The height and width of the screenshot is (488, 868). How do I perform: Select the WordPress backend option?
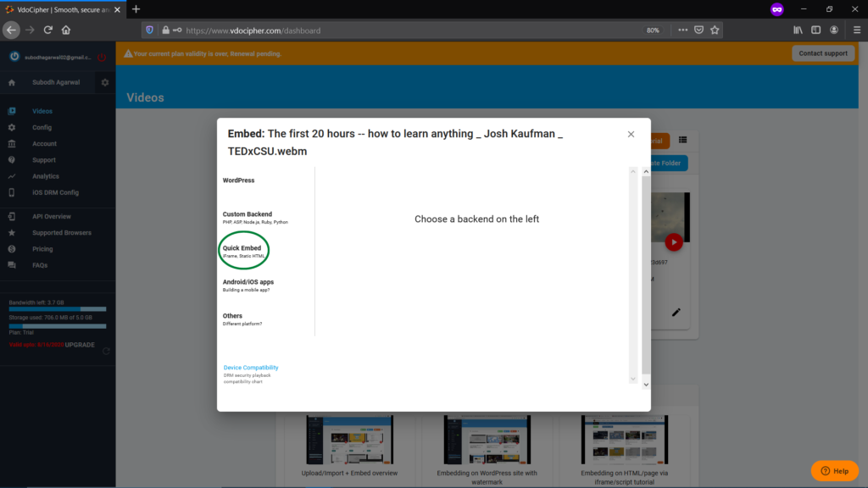coord(238,180)
